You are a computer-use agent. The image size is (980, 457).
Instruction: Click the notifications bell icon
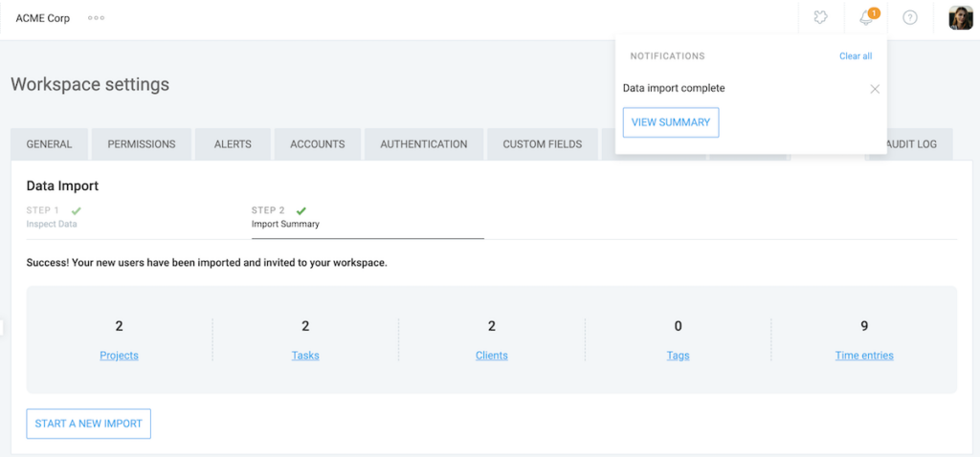[866, 18]
